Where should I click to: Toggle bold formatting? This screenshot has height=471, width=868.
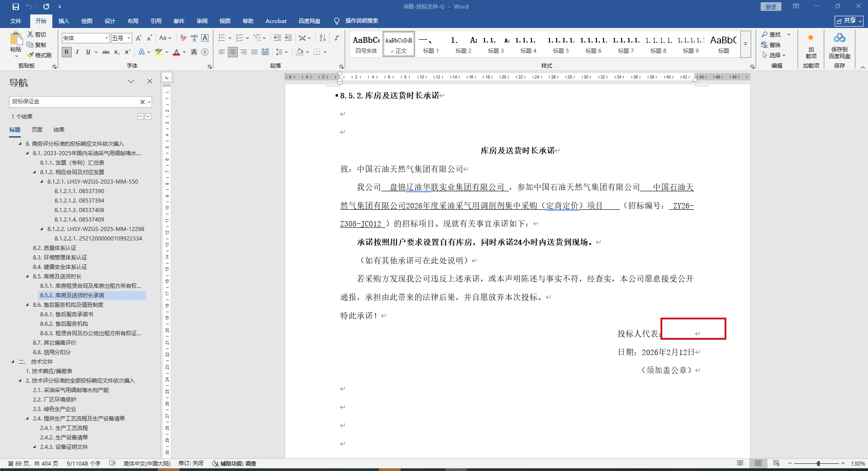(66, 52)
